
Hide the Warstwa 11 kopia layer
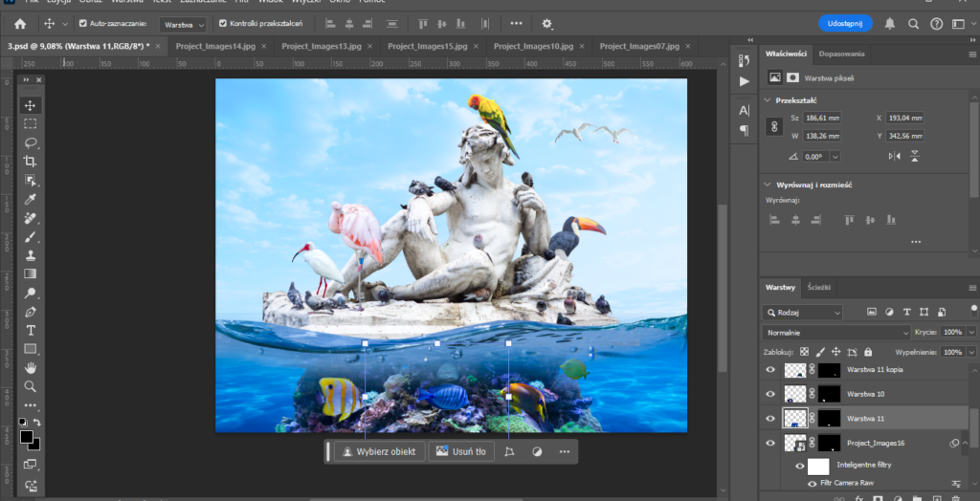(770, 370)
